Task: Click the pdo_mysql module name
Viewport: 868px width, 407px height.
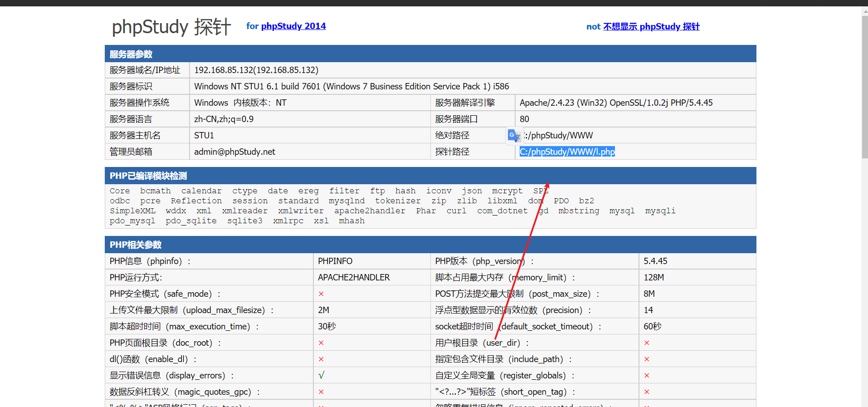Action: pos(132,221)
